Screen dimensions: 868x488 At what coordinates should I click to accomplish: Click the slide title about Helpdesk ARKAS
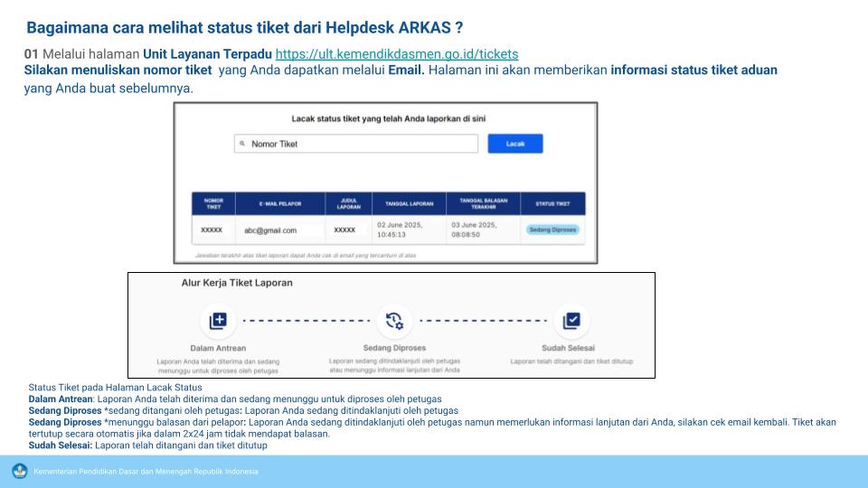245,28
